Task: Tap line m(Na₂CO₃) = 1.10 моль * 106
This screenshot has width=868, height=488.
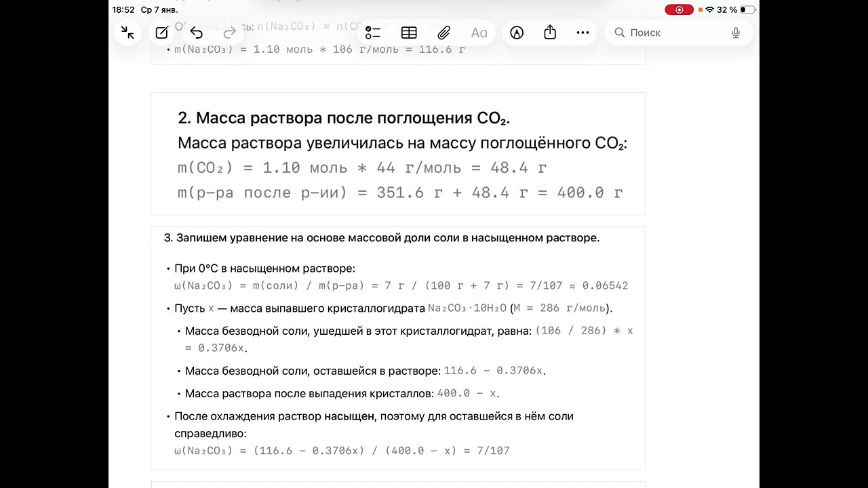Action: (319, 49)
